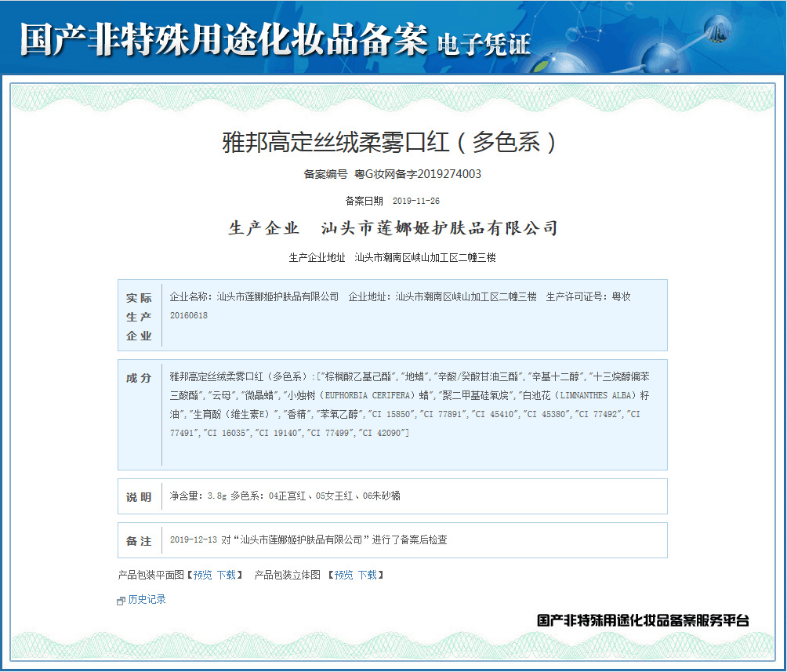Viewport: 787px width, 672px height.
Task: Click the 产品包装立体图 label
Action: 287,575
